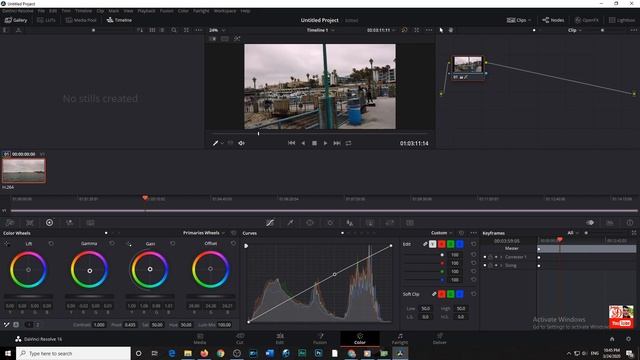Reset the Gain color wheel
640x360 pixels.
tap(173, 243)
